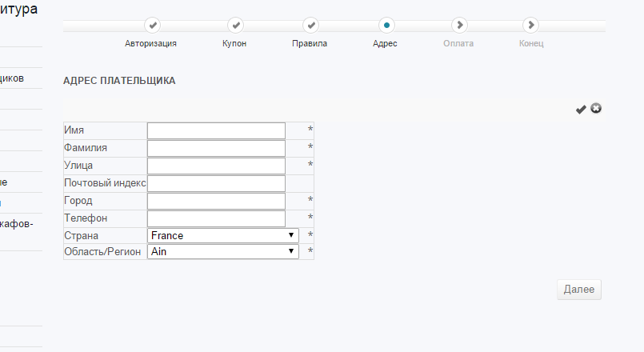This screenshot has width=644, height=352.
Task: Click the Авторизация step checkmark icon
Action: click(153, 26)
